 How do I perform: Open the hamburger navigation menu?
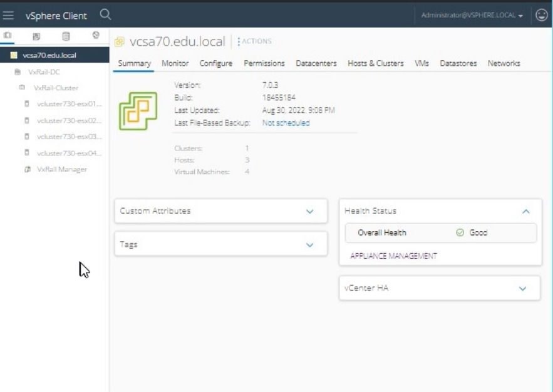click(x=9, y=14)
